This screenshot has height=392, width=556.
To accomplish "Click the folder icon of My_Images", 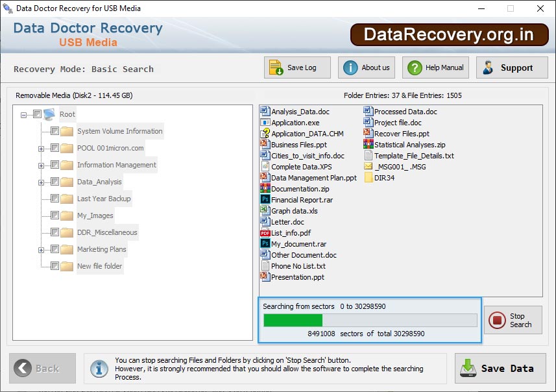I will pos(67,215).
